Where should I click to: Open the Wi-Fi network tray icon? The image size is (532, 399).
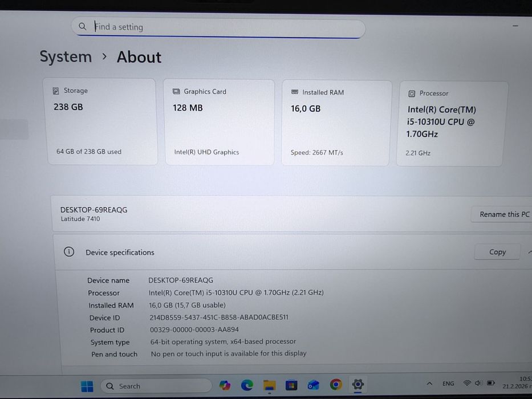467,383
